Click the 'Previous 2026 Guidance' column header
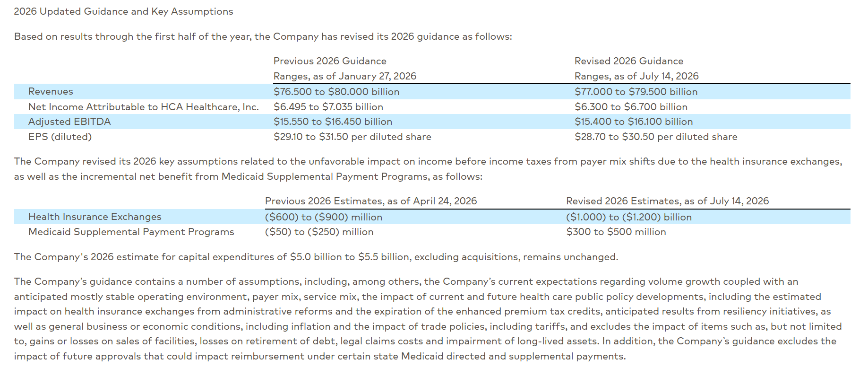This screenshot has width=868, height=368. click(330, 61)
